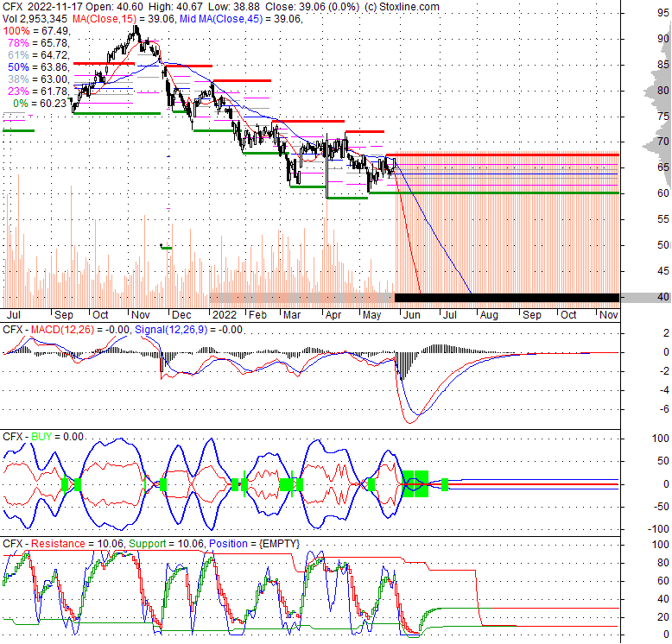Click the 'Jul' label at the time axis start
This screenshot has height=644, width=672.
(x=14, y=315)
